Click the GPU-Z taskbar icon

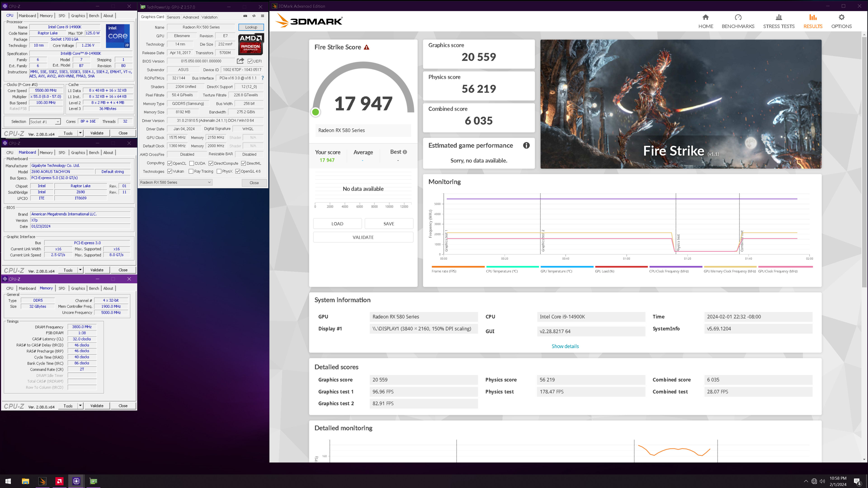[x=93, y=481]
